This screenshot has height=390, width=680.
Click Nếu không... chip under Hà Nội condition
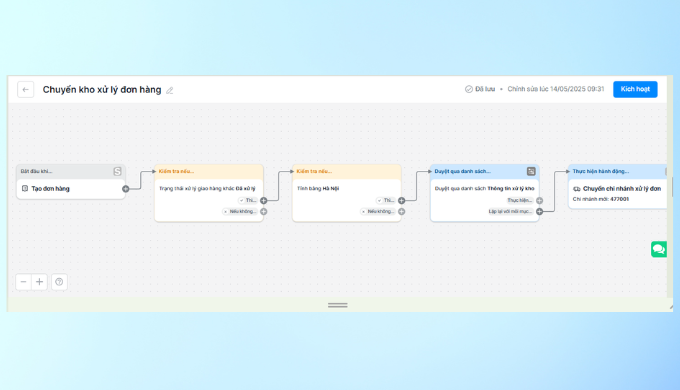tap(378, 211)
